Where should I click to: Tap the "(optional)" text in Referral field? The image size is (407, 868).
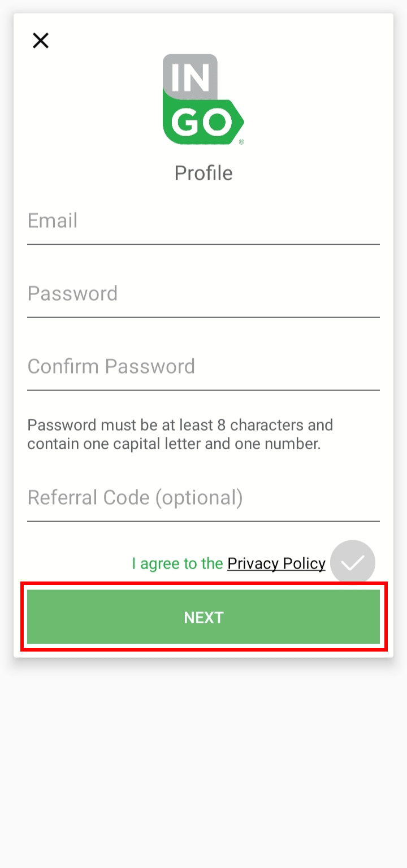point(198,498)
